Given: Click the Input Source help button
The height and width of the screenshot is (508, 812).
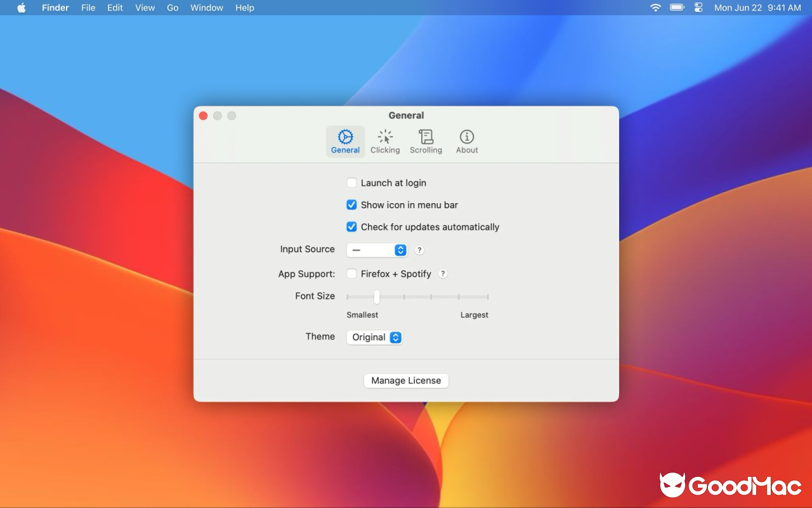Looking at the screenshot, I should (419, 250).
